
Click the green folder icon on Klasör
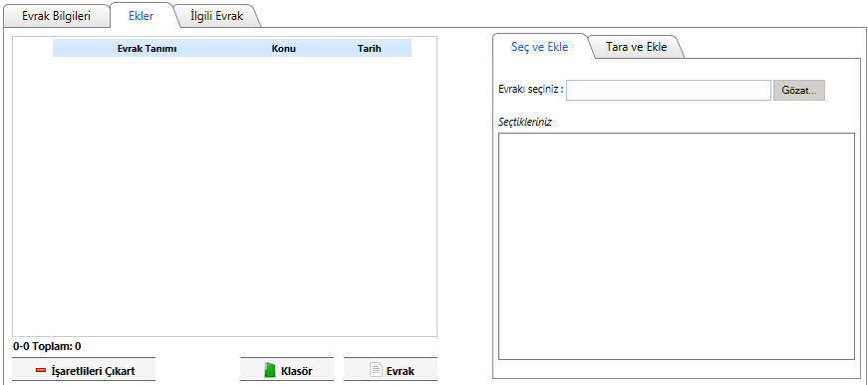(270, 371)
